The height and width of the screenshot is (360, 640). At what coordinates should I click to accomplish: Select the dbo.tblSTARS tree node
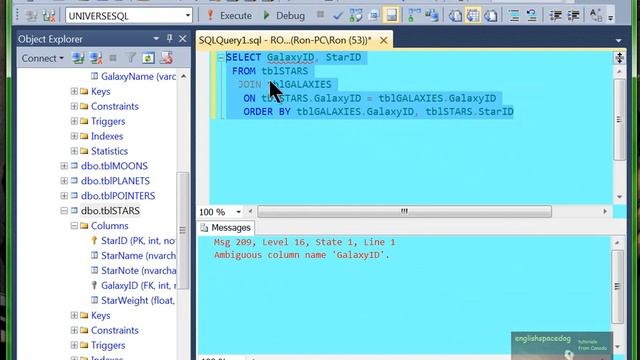click(110, 211)
